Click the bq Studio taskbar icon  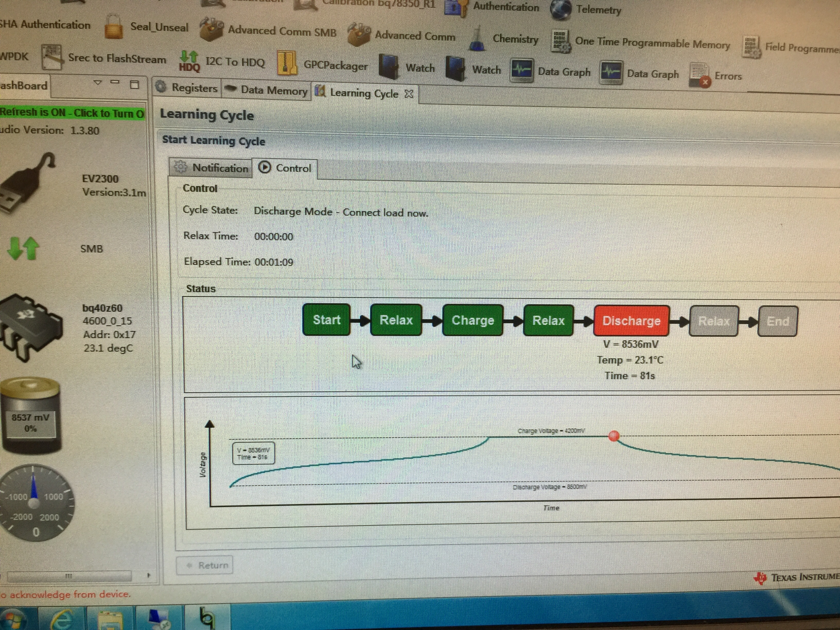207,617
